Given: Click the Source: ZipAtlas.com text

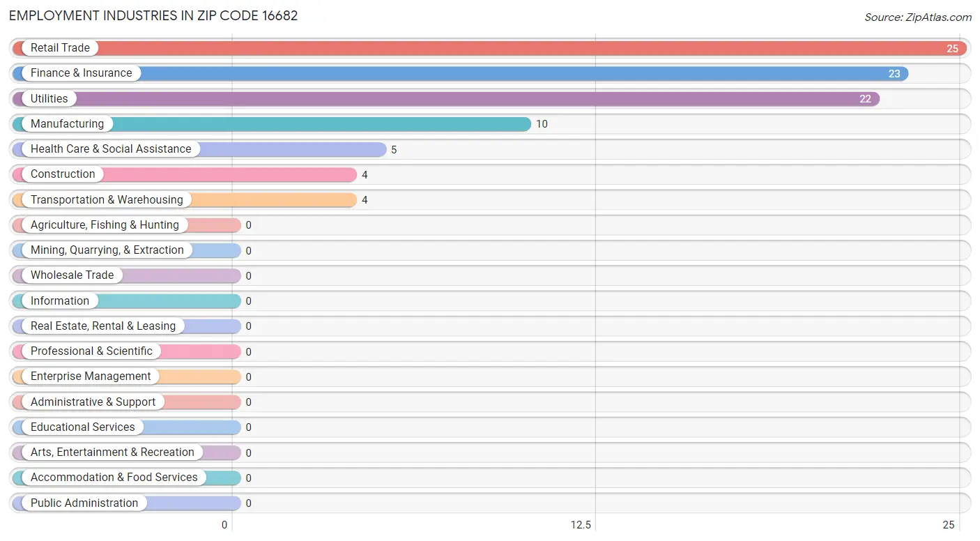Looking at the screenshot, I should point(918,17).
